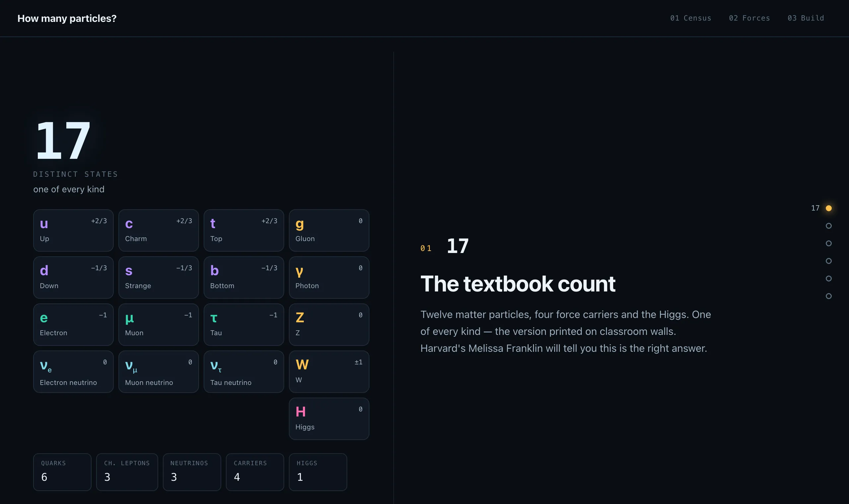This screenshot has height=504, width=849.
Task: Go to the fourth step dot
Action: [829, 261]
